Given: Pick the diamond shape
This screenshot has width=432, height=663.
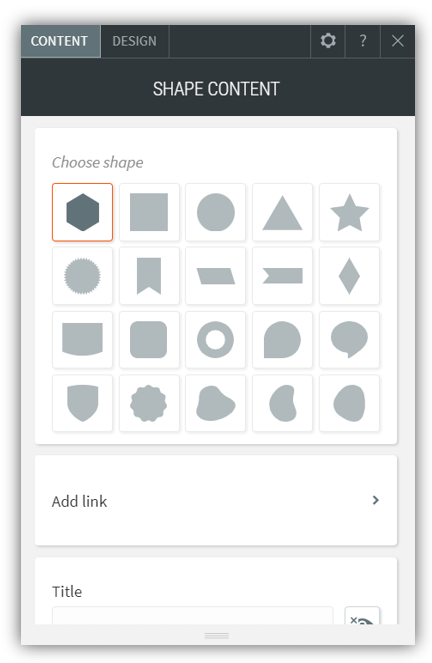Looking at the screenshot, I should pyautogui.click(x=349, y=276).
